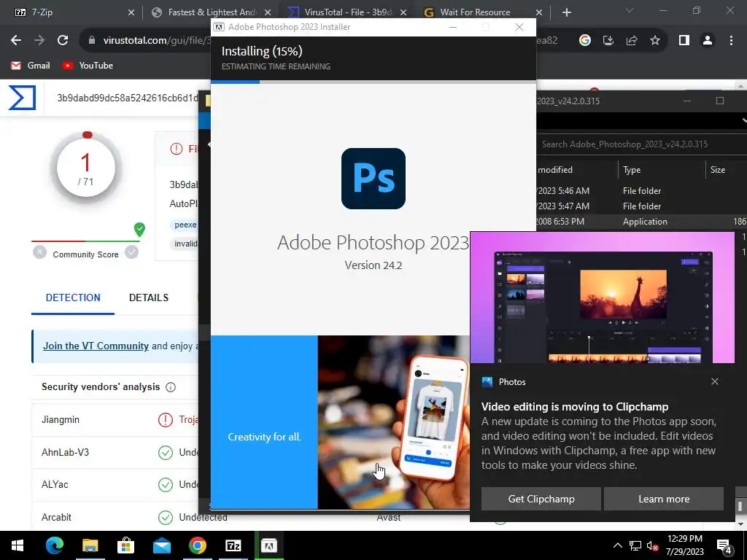This screenshot has width=747, height=560.
Task: Click info icon beside Security vendors' analysis
Action: coord(171,387)
